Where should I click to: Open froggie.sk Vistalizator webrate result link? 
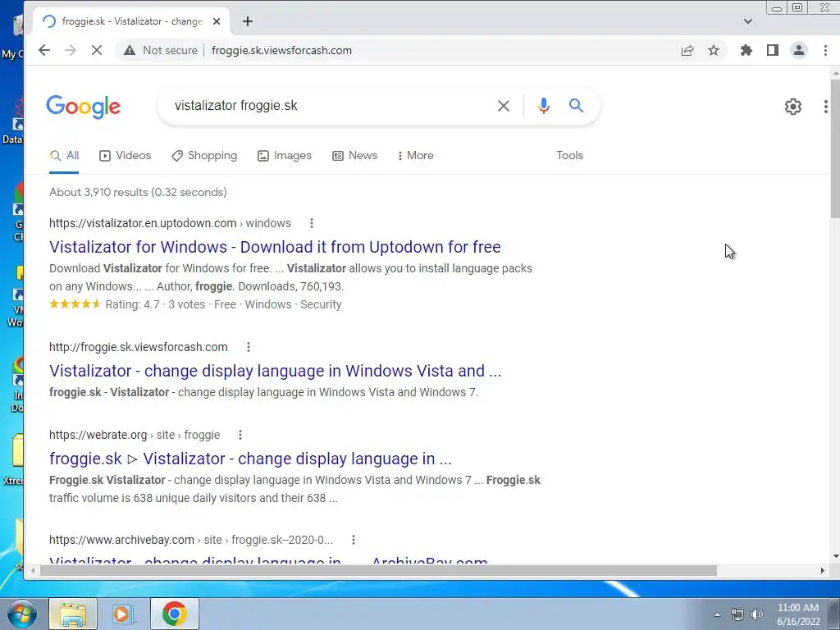250,459
